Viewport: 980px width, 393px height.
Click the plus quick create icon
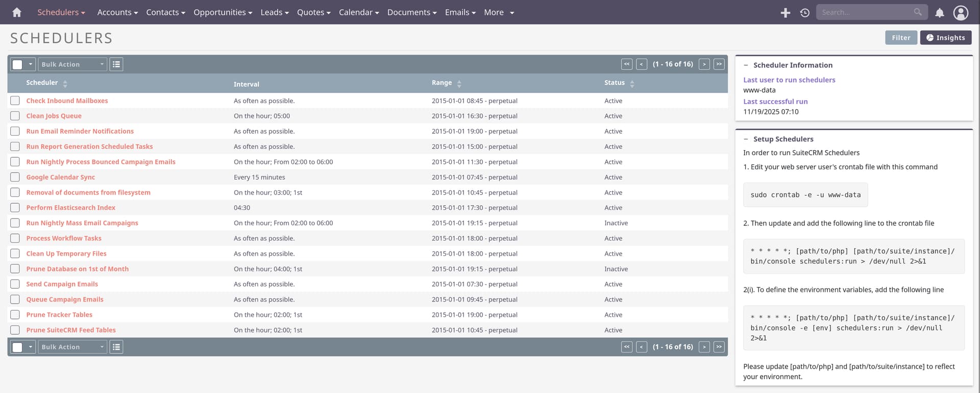click(785, 13)
